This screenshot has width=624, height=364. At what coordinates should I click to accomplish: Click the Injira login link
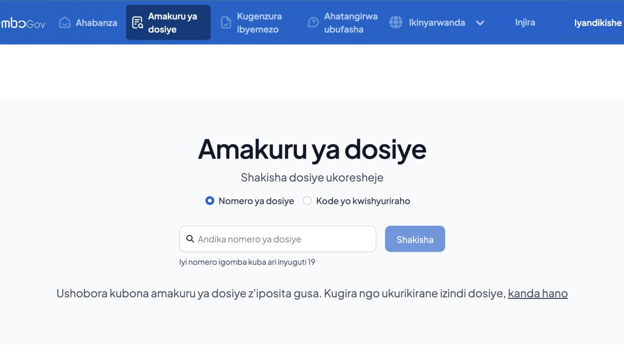coord(525,22)
